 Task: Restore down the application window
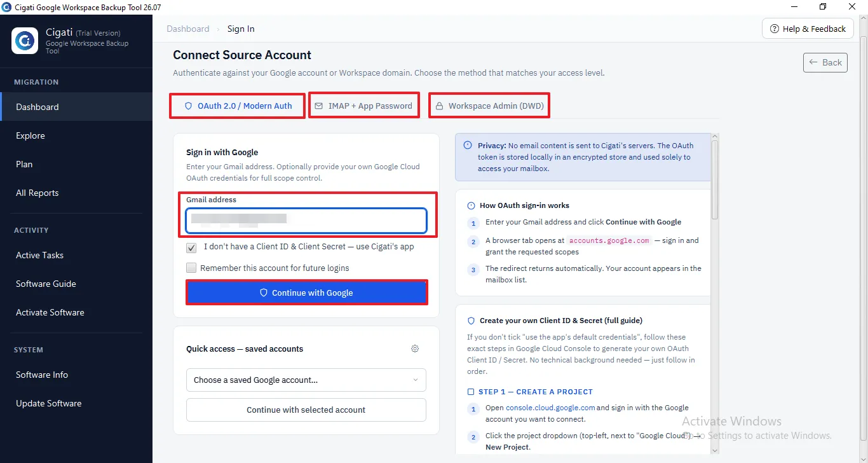[823, 7]
